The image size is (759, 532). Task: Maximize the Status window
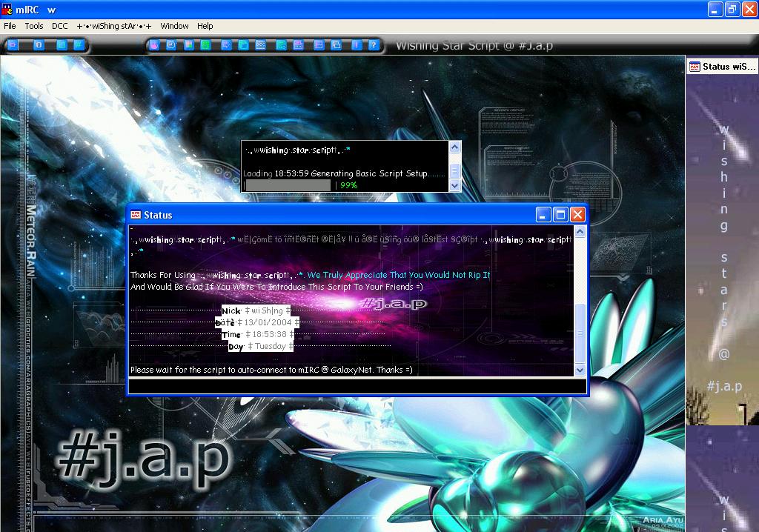coord(560,214)
